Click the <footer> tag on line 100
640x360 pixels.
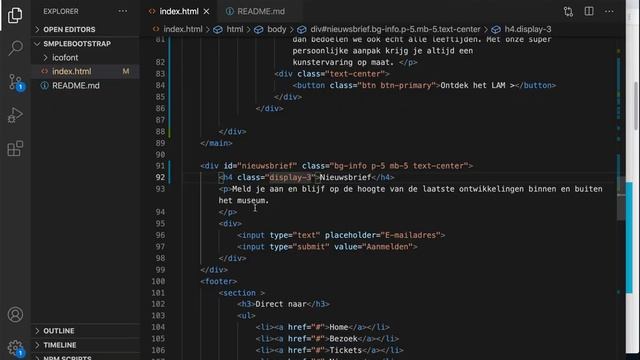coord(218,281)
